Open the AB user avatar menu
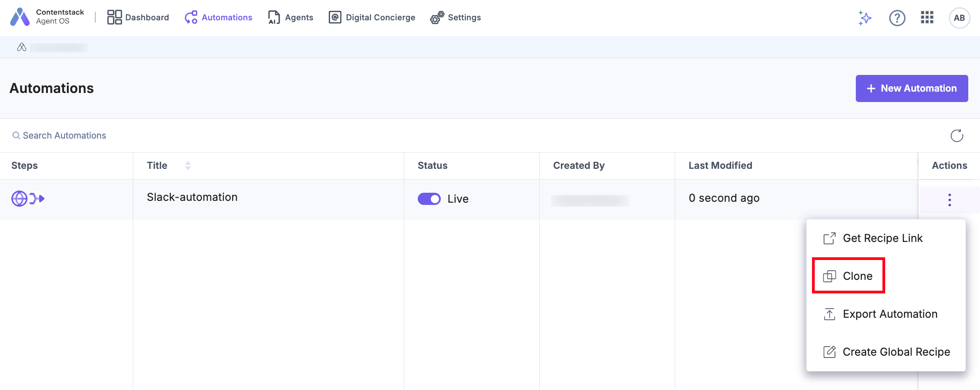This screenshot has height=390, width=980. coord(959,18)
